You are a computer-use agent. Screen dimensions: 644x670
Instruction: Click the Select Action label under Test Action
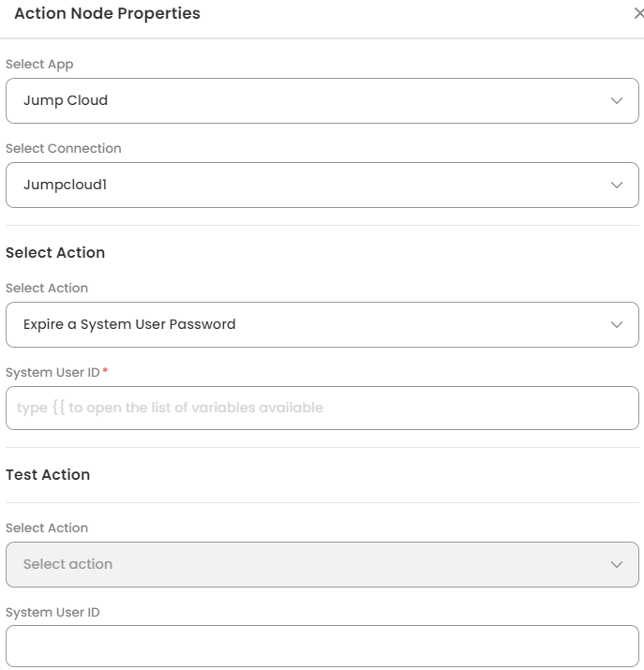pyautogui.click(x=47, y=529)
